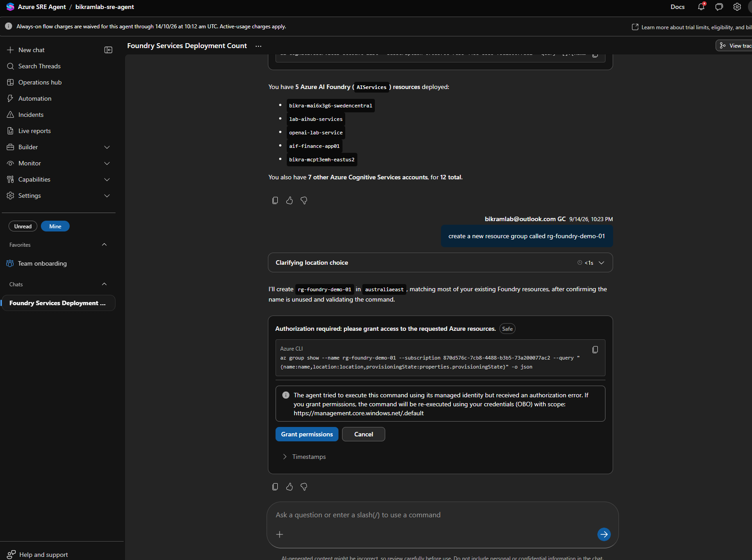Open the notifications bell icon
The image size is (752, 560).
[x=701, y=7]
